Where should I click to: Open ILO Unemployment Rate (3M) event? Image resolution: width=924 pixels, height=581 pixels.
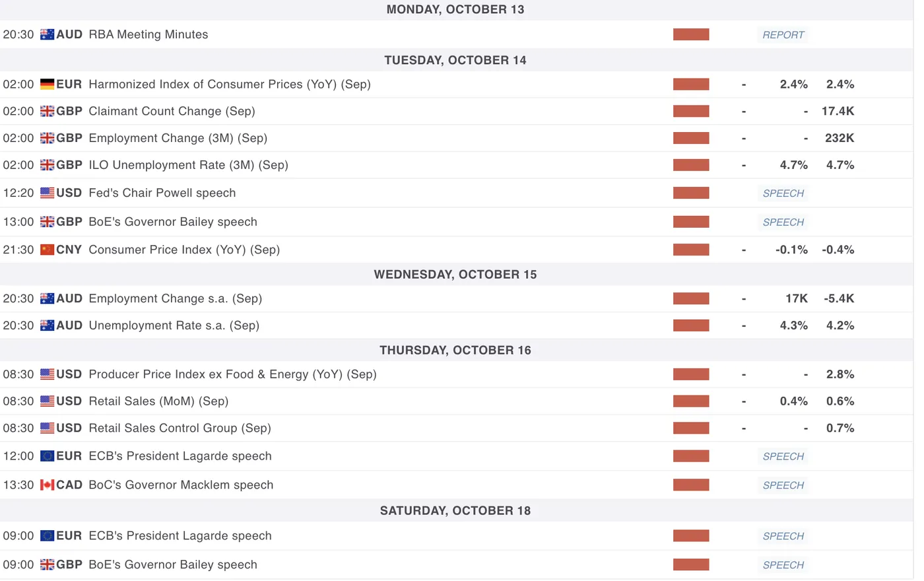tap(188, 165)
